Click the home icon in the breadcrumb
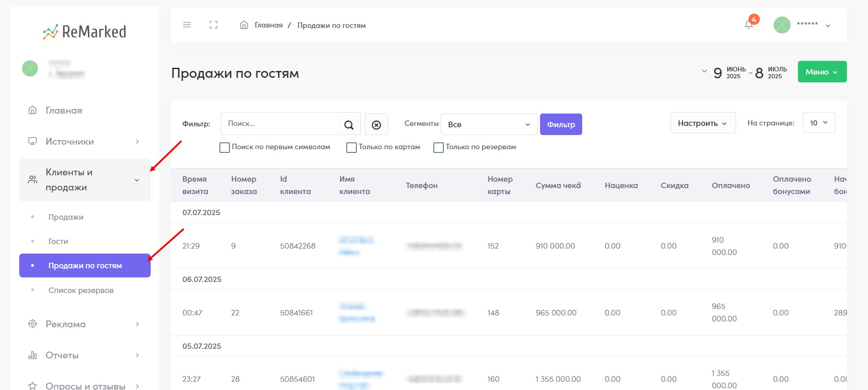Viewport: 868px width, 390px height. (x=244, y=25)
